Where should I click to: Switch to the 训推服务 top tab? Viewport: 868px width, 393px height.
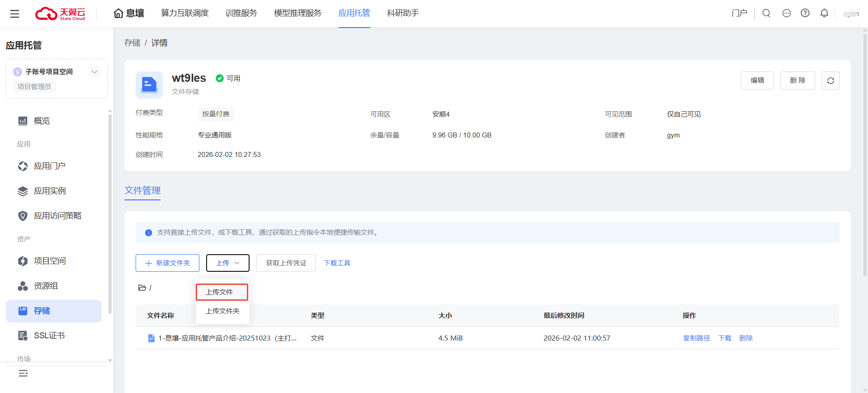tap(241, 13)
